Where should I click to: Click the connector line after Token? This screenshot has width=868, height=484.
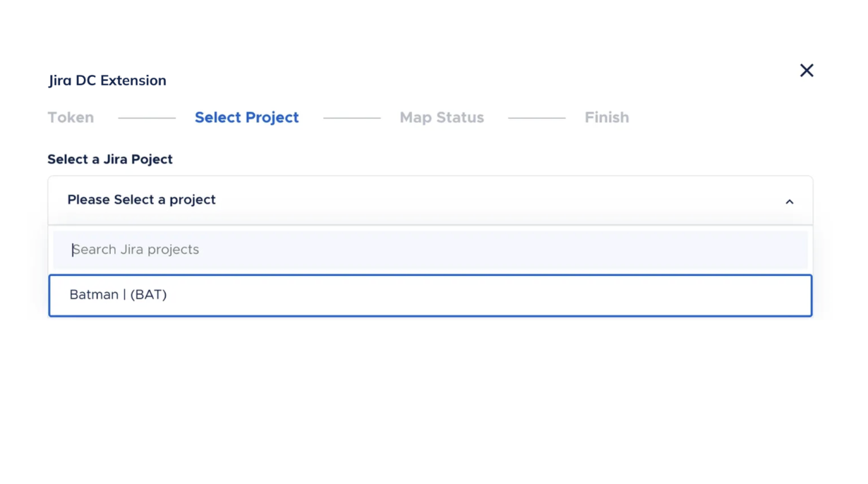(147, 118)
